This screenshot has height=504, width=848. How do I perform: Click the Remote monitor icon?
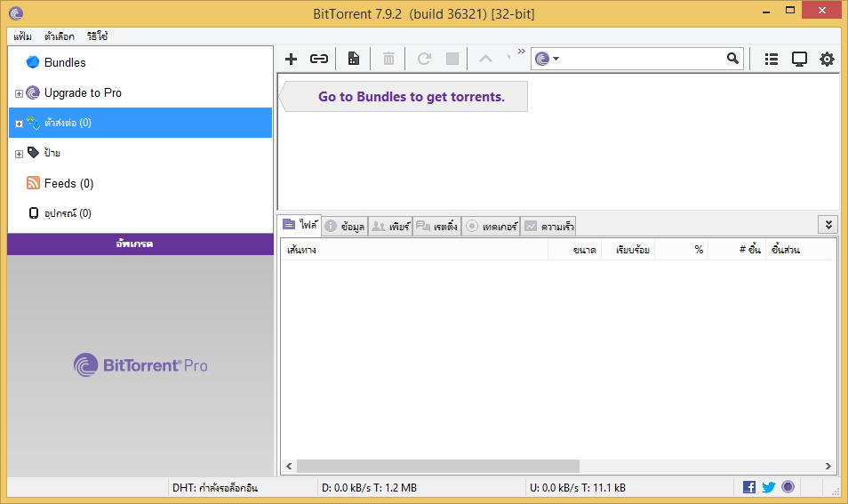(799, 59)
